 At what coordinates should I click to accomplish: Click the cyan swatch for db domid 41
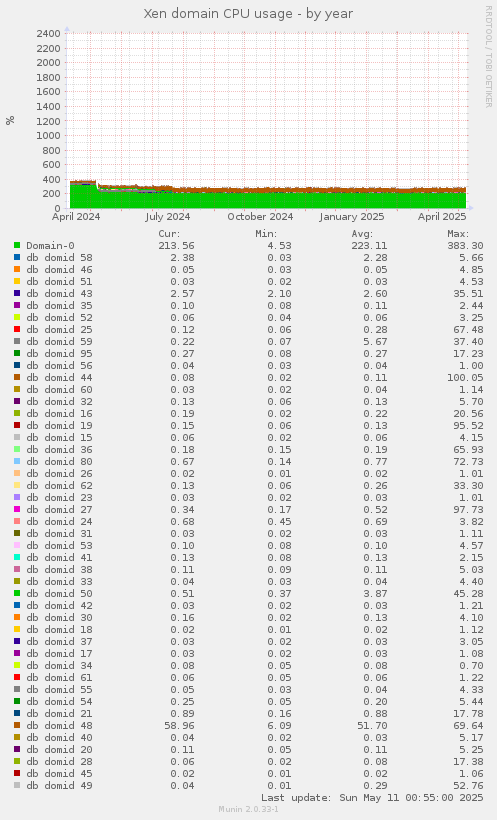point(17,557)
